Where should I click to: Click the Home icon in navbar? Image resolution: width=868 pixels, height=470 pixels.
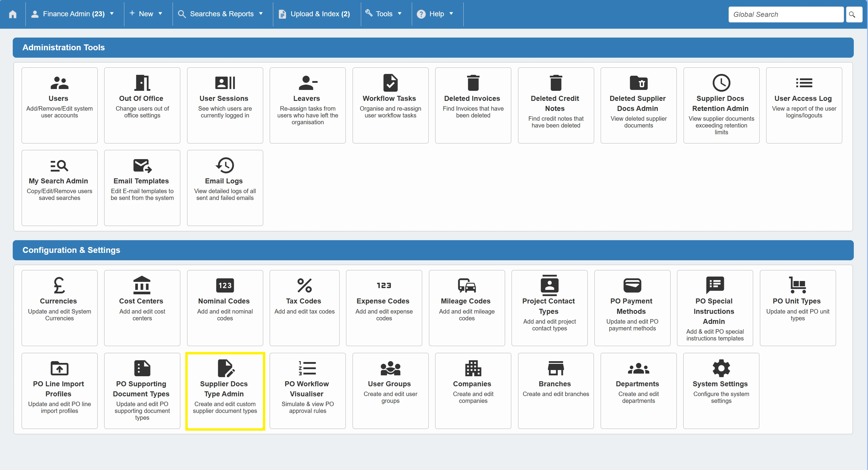click(x=13, y=14)
